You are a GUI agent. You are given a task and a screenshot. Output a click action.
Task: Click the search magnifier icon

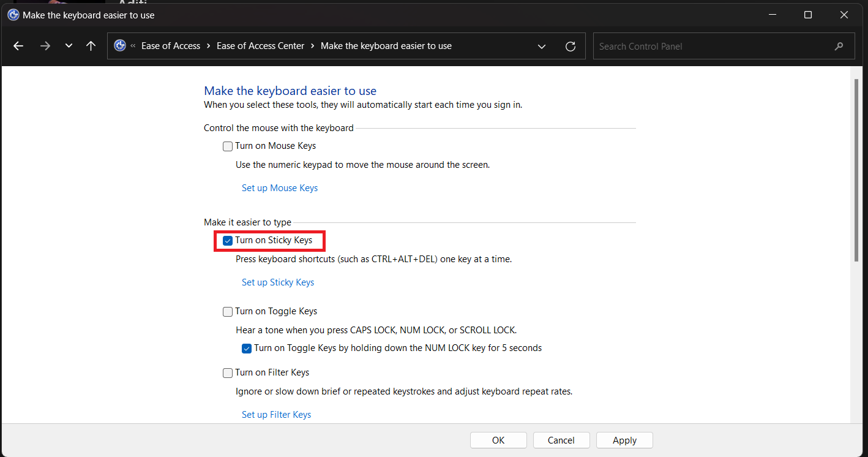[x=839, y=47]
